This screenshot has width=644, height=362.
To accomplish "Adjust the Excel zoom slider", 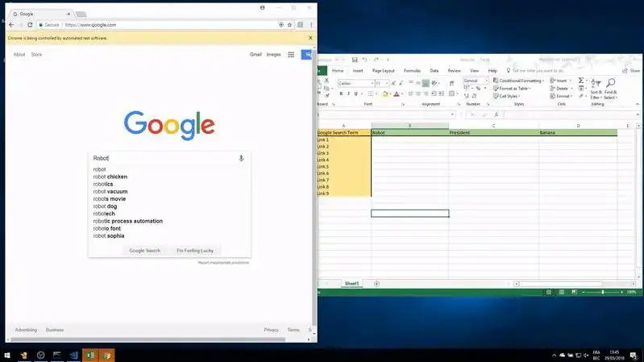I will 603,292.
